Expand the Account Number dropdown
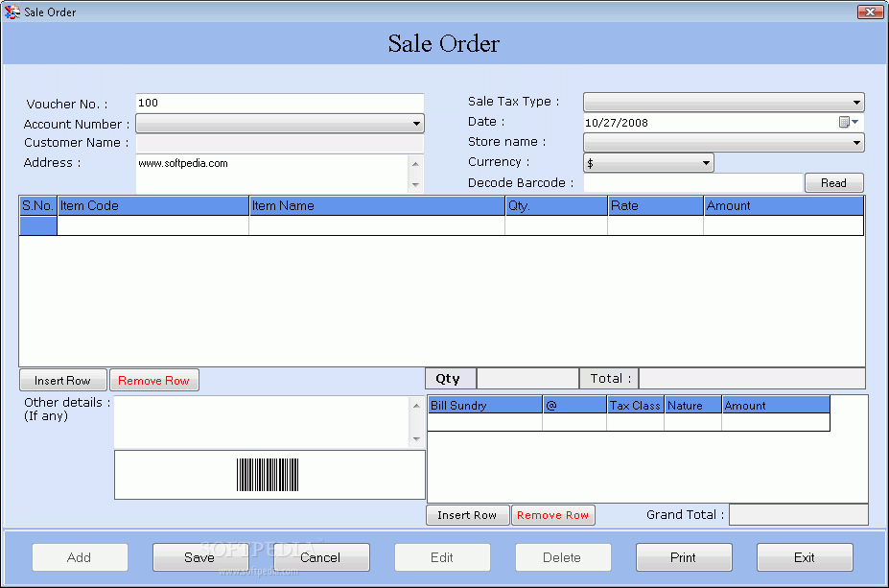The width and height of the screenshot is (889, 588). tap(416, 124)
